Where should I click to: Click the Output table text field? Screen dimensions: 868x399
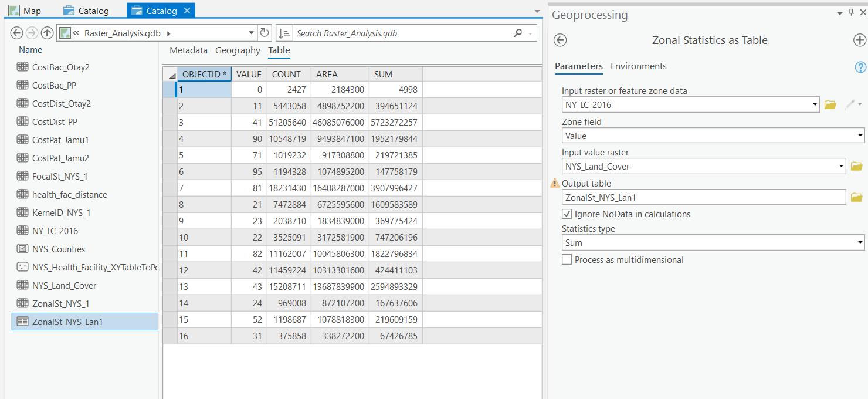(703, 198)
